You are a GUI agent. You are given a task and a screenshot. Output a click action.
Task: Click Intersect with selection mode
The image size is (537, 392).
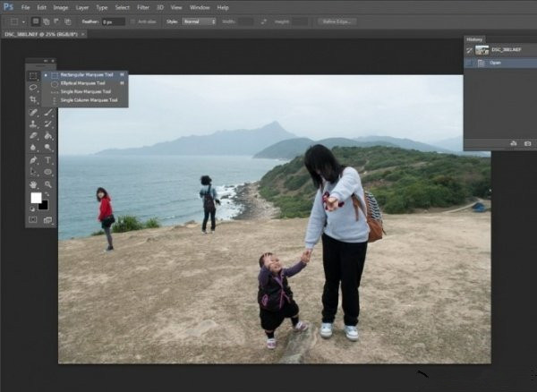[68, 21]
